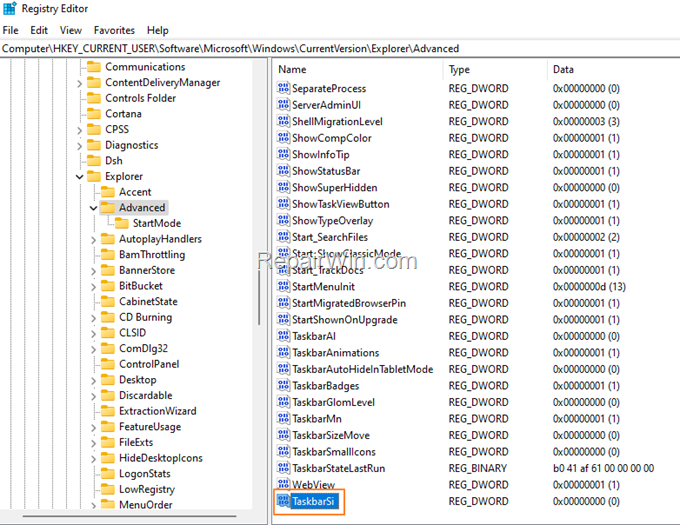The height and width of the screenshot is (525, 680).
Task: Open the Edit menu
Action: (39, 30)
